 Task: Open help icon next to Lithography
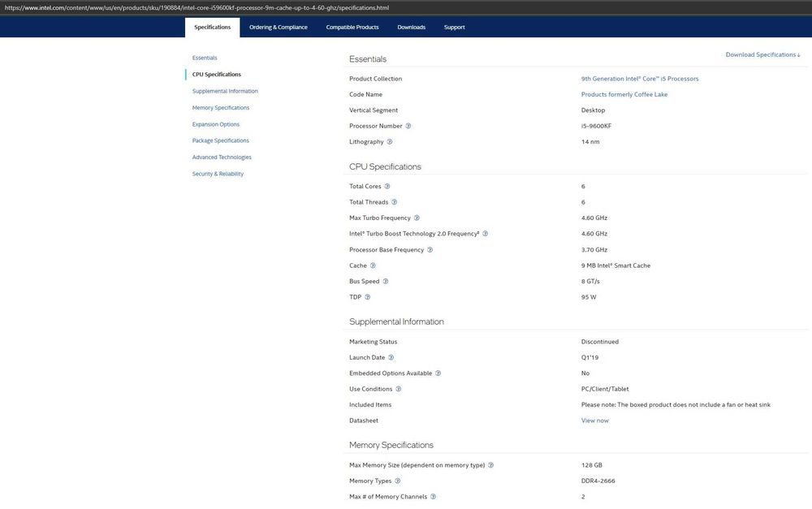[390, 142]
